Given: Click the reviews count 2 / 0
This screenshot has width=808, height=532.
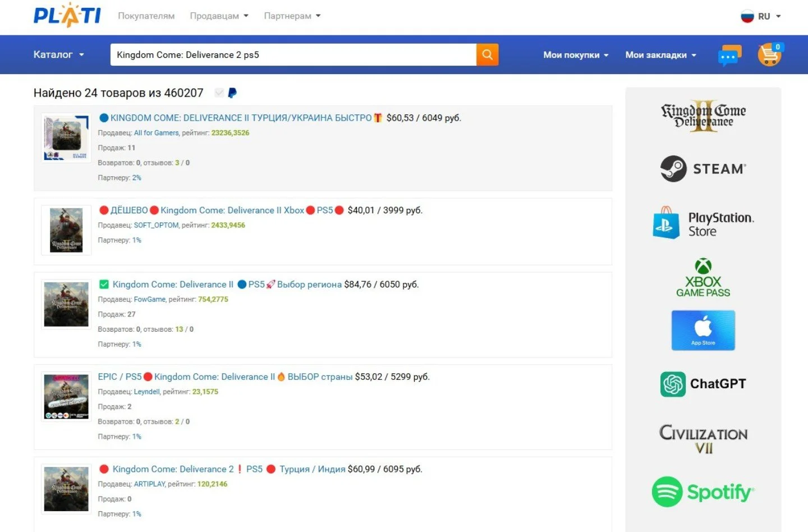Looking at the screenshot, I should 182,421.
